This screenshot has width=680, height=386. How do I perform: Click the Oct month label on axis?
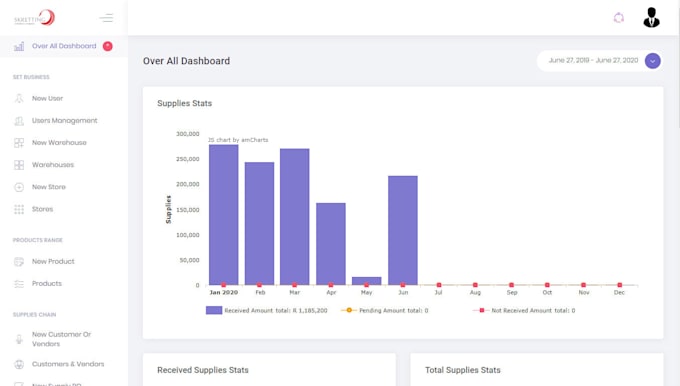(547, 292)
